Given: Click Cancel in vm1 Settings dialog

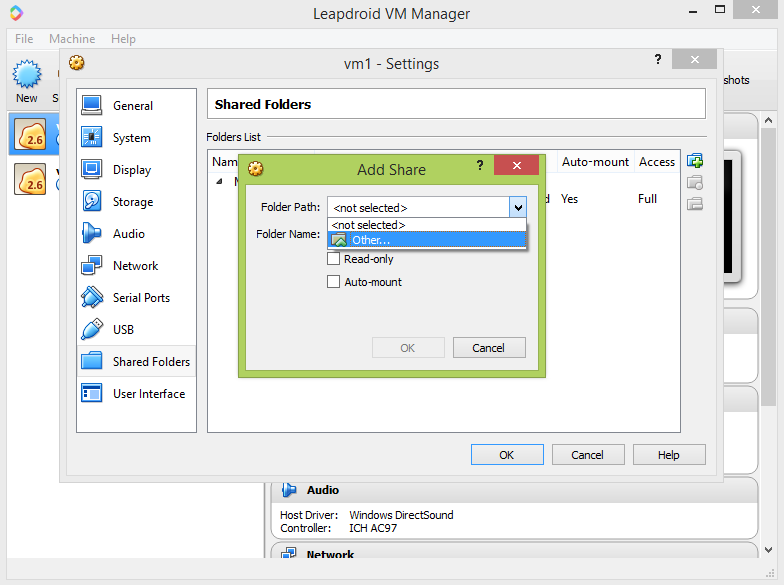Looking at the screenshot, I should (588, 454).
